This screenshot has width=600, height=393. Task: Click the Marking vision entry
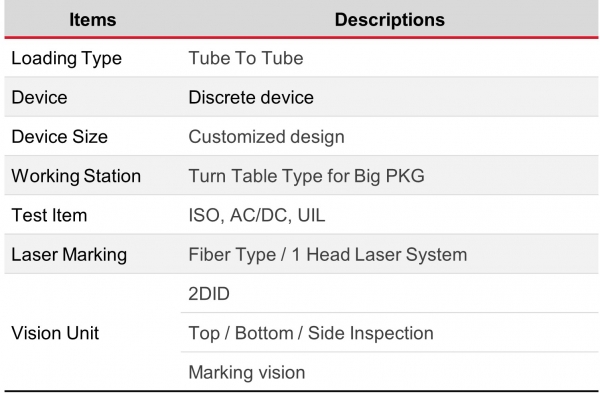[247, 373]
